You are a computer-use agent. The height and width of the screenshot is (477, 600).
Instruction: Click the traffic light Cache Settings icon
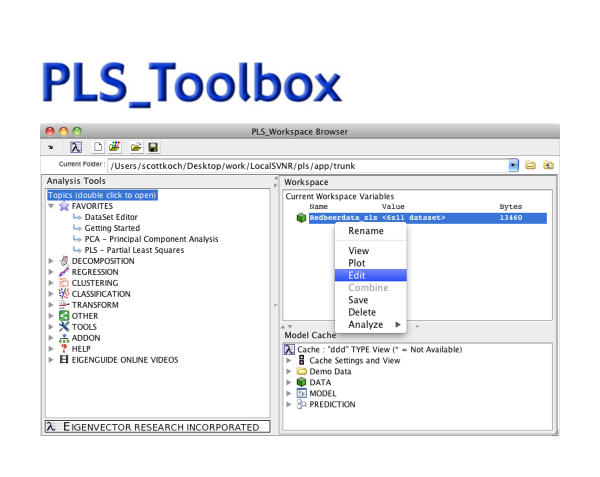(302, 360)
